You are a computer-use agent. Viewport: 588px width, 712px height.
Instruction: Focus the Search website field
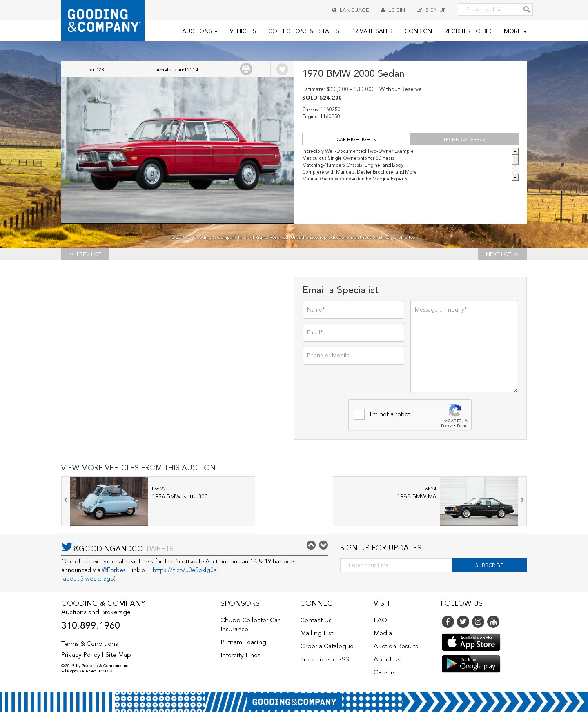click(489, 9)
